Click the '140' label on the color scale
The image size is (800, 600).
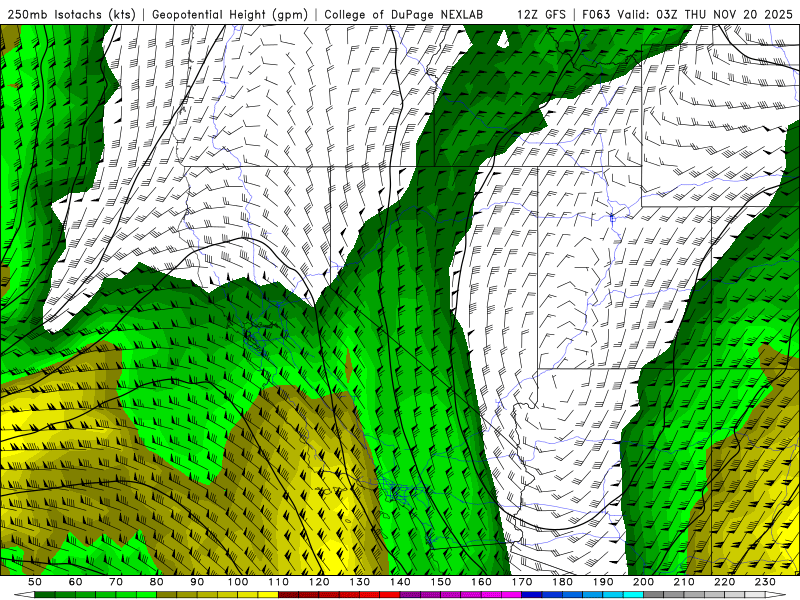pyautogui.click(x=400, y=582)
